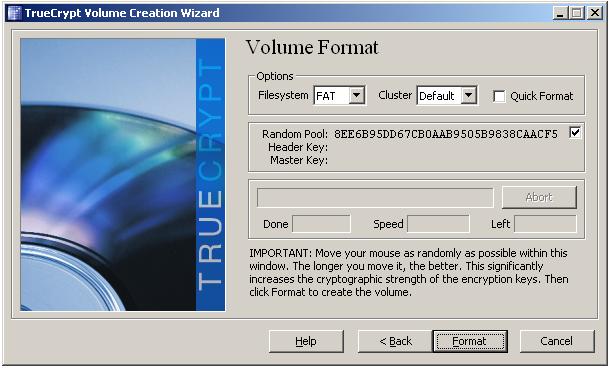Click the Master Key label
Image resolution: width=611 pixels, height=368 pixels.
[x=299, y=160]
